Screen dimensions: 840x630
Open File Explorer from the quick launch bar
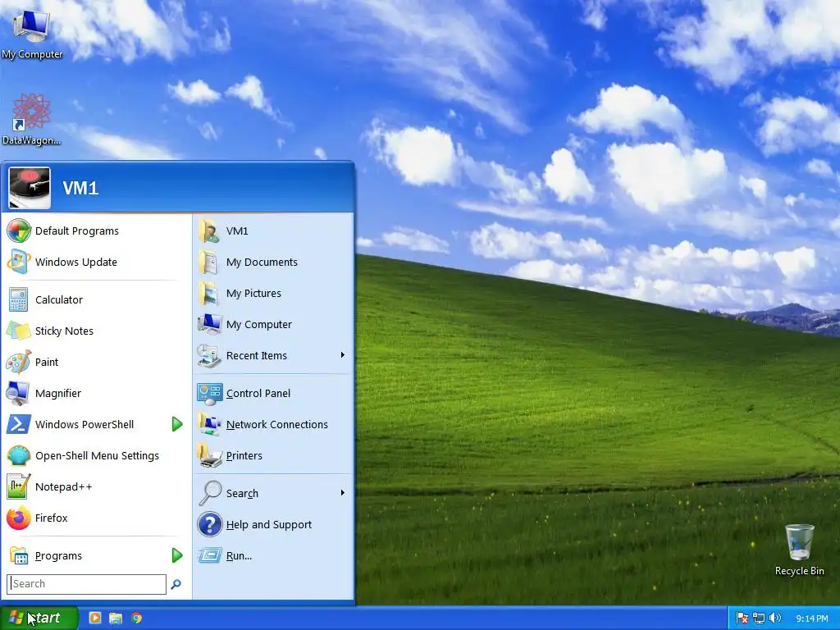point(115,618)
